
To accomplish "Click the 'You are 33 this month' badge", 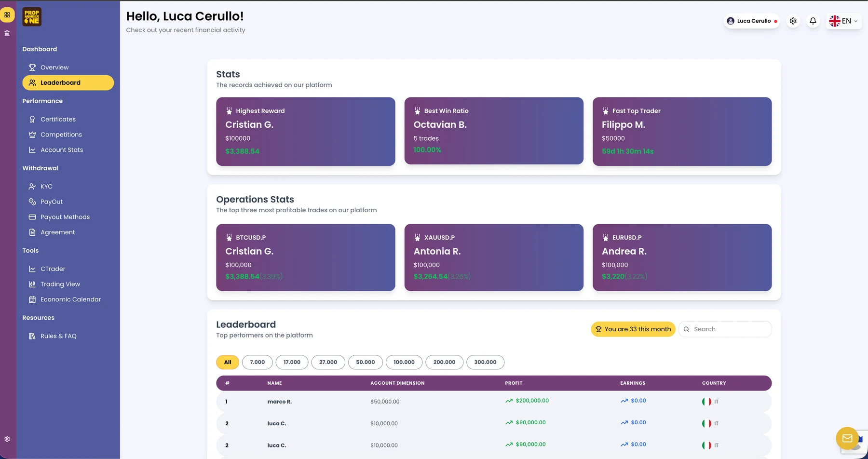I will [633, 329].
